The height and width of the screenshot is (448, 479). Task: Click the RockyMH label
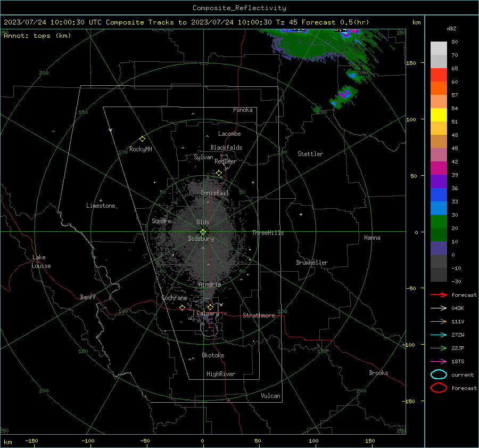pyautogui.click(x=141, y=149)
